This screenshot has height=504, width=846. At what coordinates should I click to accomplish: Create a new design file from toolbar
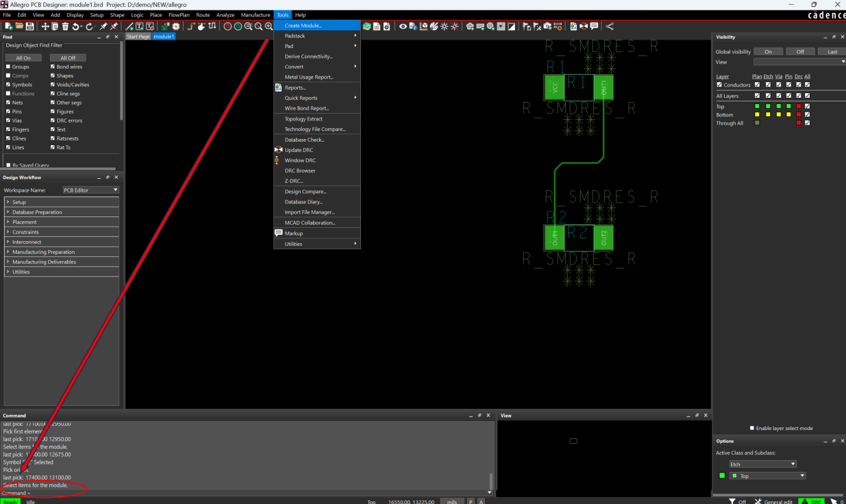click(x=9, y=26)
